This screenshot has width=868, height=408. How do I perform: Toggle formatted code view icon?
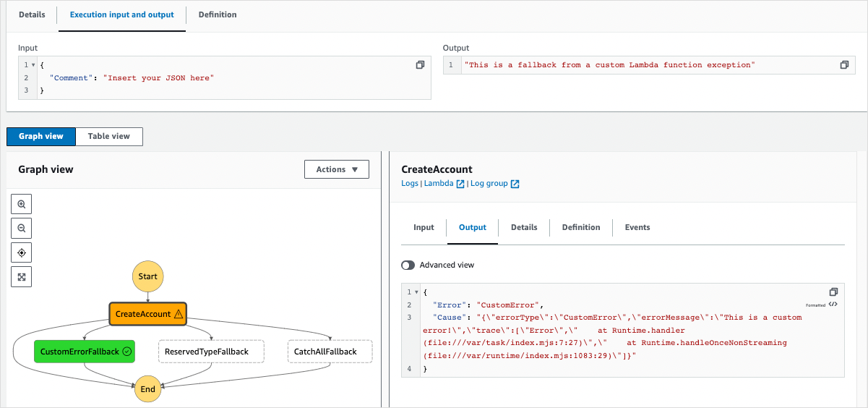pyautogui.click(x=833, y=305)
